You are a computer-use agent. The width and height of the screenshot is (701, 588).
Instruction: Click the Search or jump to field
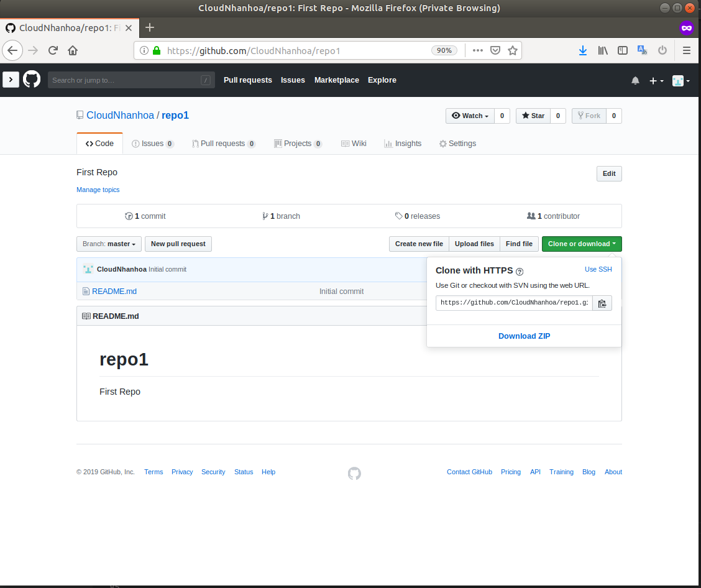pyautogui.click(x=131, y=80)
